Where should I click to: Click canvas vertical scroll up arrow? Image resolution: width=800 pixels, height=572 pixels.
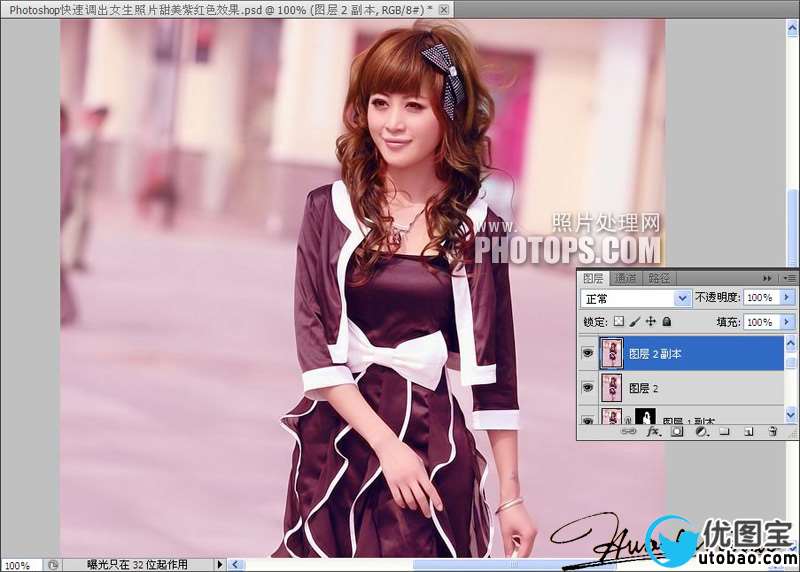point(794,29)
